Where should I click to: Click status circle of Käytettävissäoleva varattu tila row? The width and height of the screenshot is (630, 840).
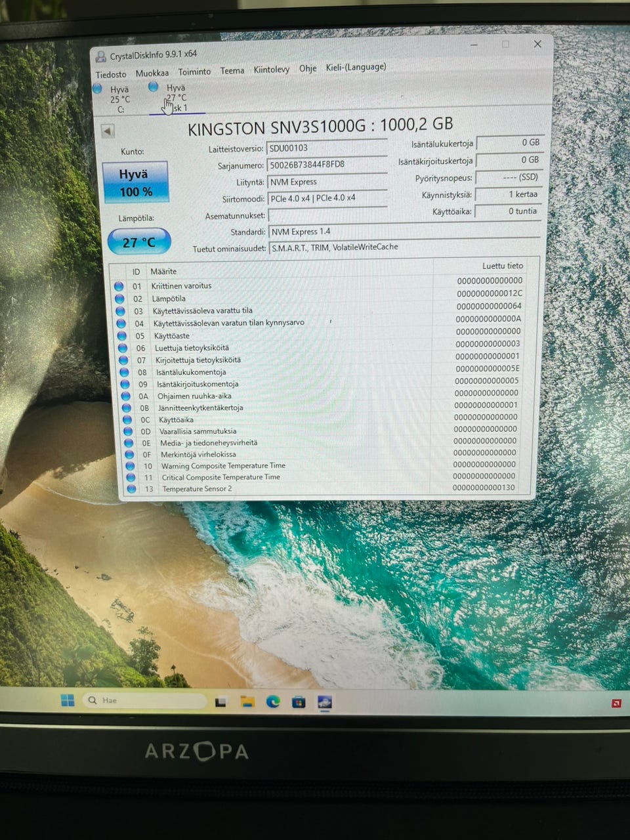(120, 311)
